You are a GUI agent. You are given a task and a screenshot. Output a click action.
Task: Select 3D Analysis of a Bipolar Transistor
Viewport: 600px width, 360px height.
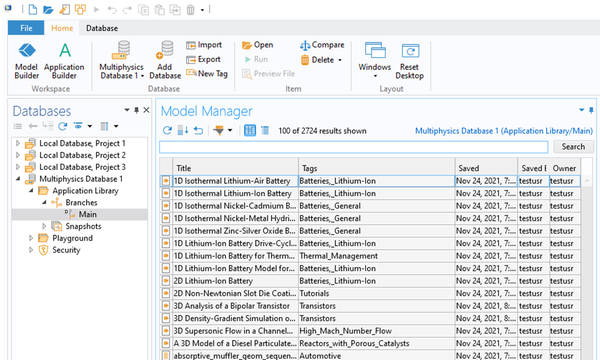370,306
